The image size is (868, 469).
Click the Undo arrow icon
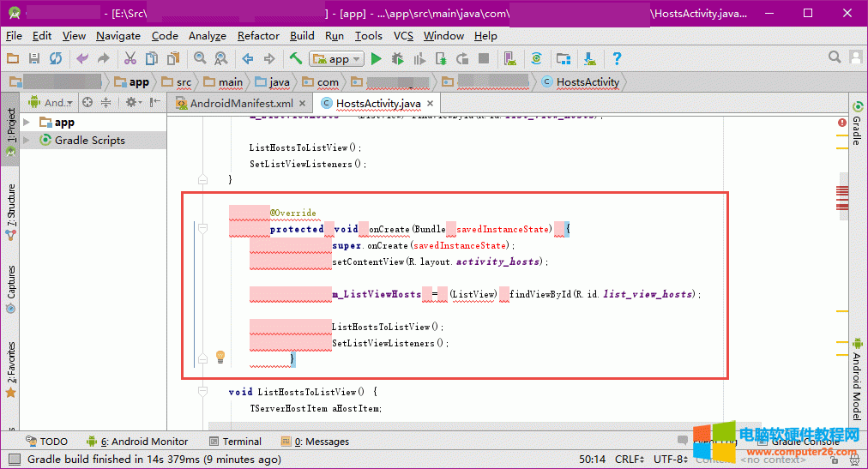pyautogui.click(x=82, y=58)
